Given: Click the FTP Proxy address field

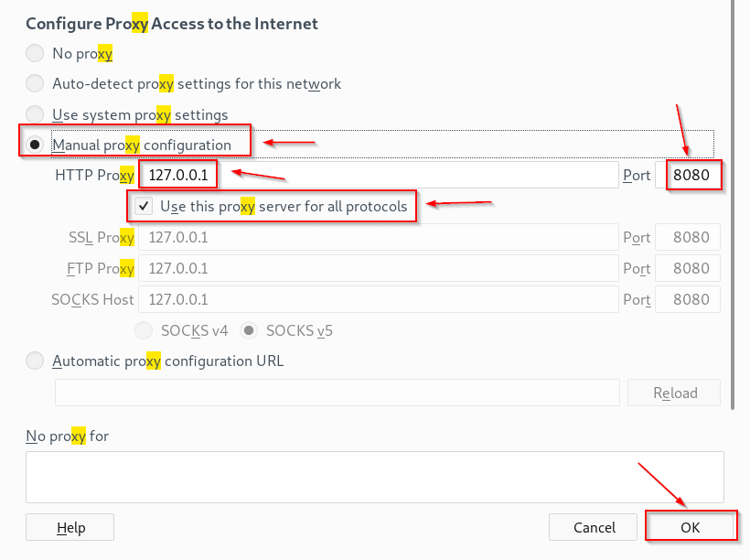Looking at the screenshot, I should [x=379, y=268].
